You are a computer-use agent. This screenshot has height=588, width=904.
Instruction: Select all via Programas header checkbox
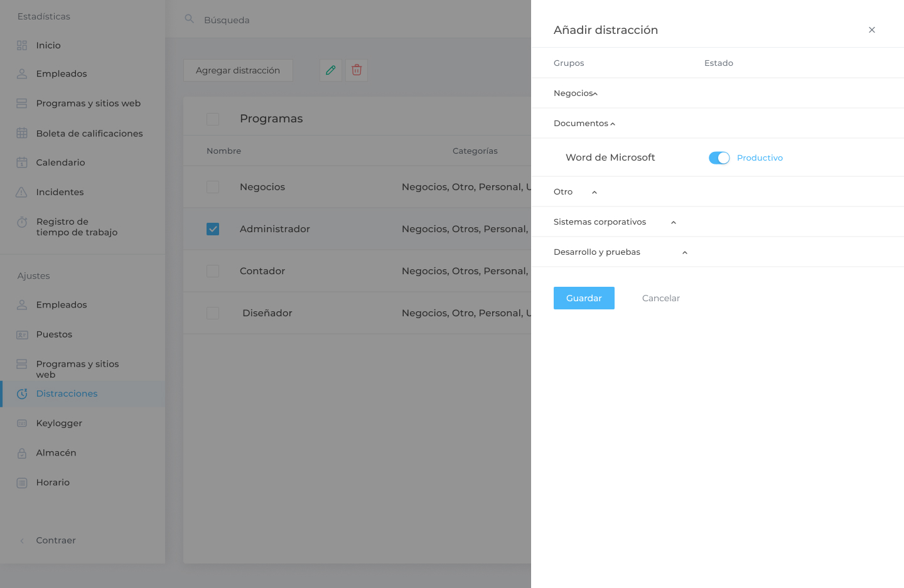(213, 119)
